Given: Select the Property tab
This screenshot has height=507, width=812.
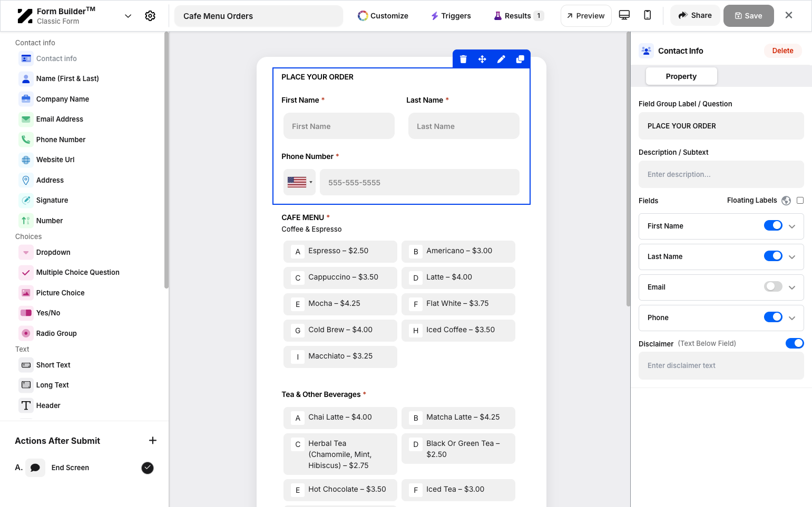Looking at the screenshot, I should coord(681,76).
